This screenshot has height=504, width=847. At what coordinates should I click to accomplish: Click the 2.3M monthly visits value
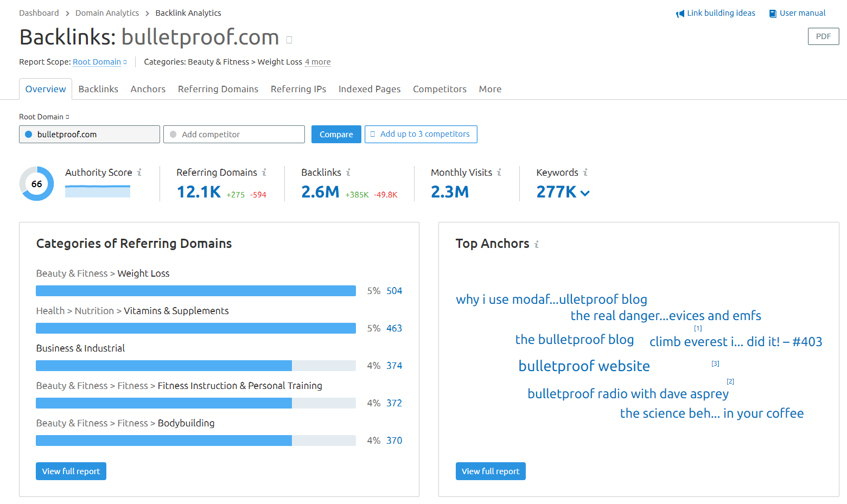tap(450, 192)
